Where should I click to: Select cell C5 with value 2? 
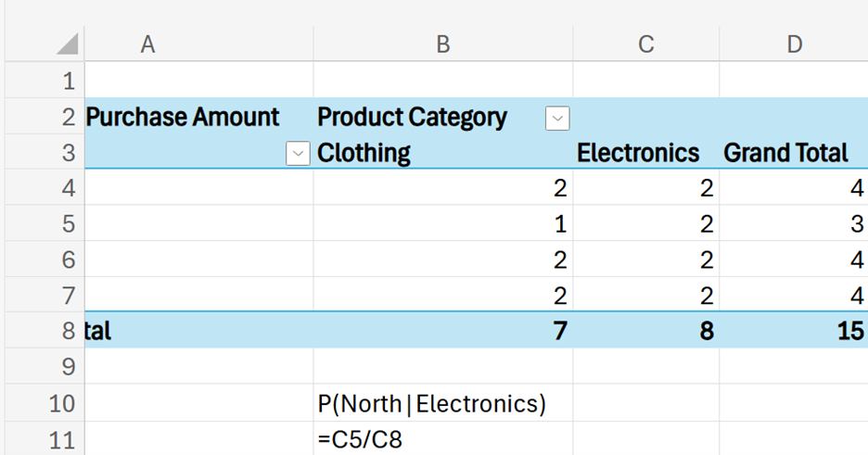click(x=645, y=224)
